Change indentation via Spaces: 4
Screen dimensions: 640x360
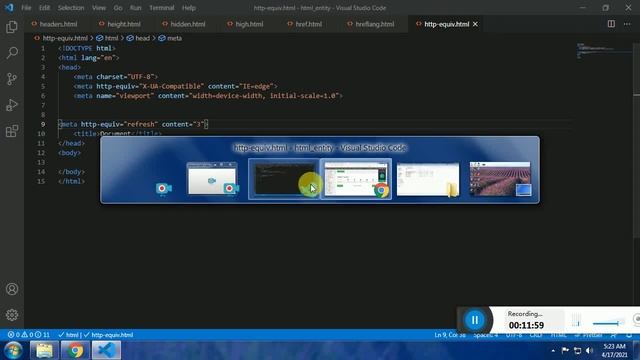pos(486,335)
